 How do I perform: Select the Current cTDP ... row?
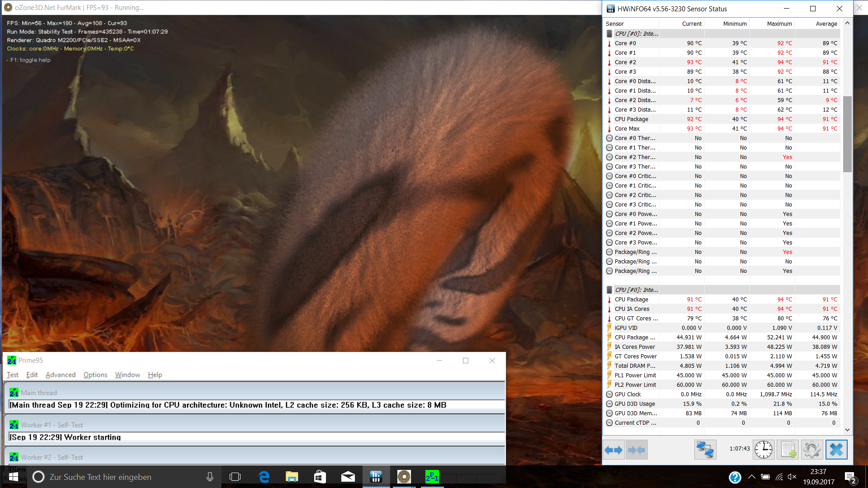(x=722, y=423)
